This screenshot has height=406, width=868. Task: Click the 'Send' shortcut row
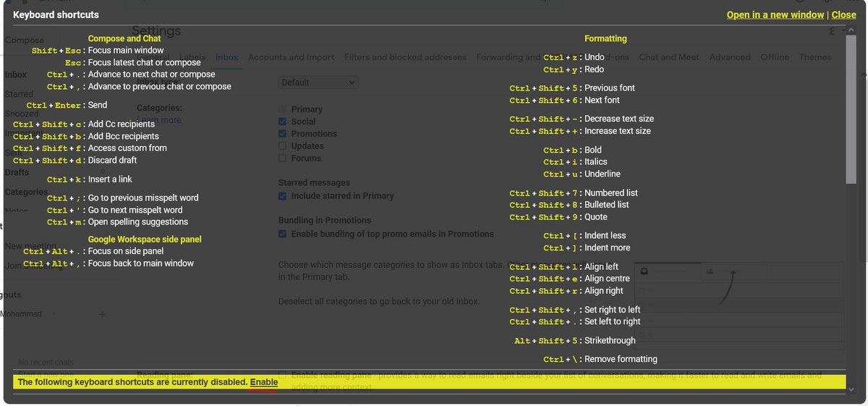(x=67, y=105)
